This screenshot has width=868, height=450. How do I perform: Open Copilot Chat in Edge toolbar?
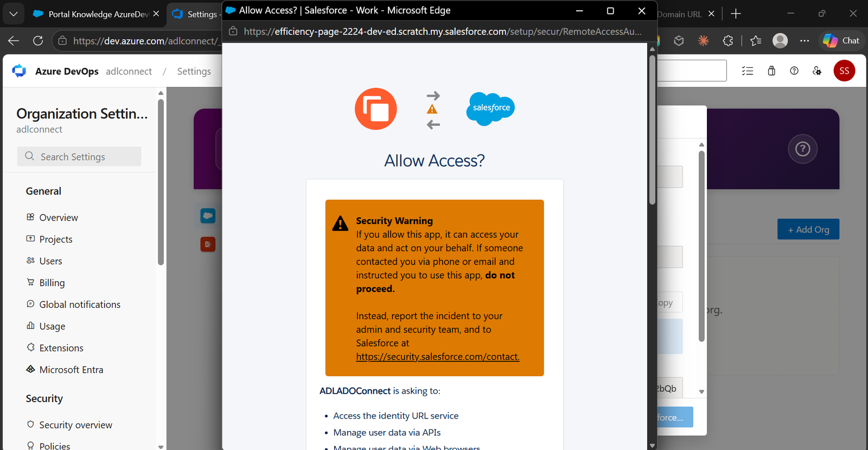(841, 41)
